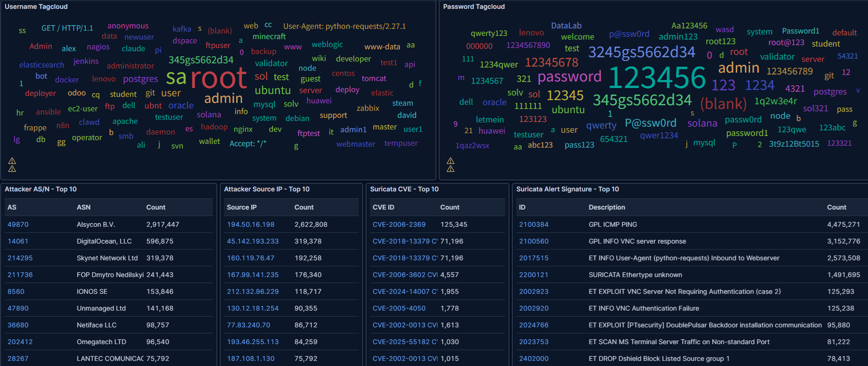
Task: Filter by large '123456' password tag
Action: point(657,77)
